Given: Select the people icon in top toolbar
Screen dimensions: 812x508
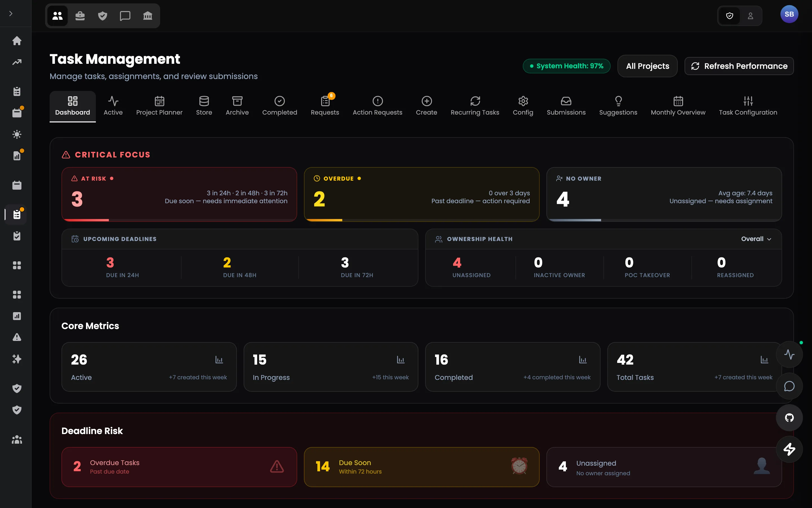Looking at the screenshot, I should (x=58, y=16).
